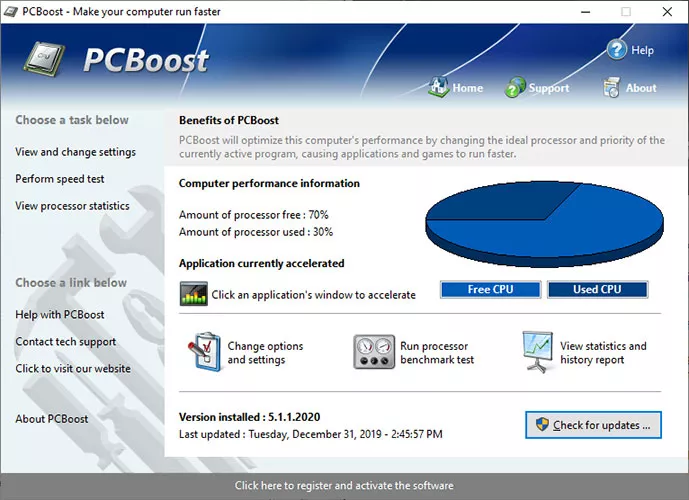Click to visit our website link
Screen dimensions: 689x500
coord(73,369)
